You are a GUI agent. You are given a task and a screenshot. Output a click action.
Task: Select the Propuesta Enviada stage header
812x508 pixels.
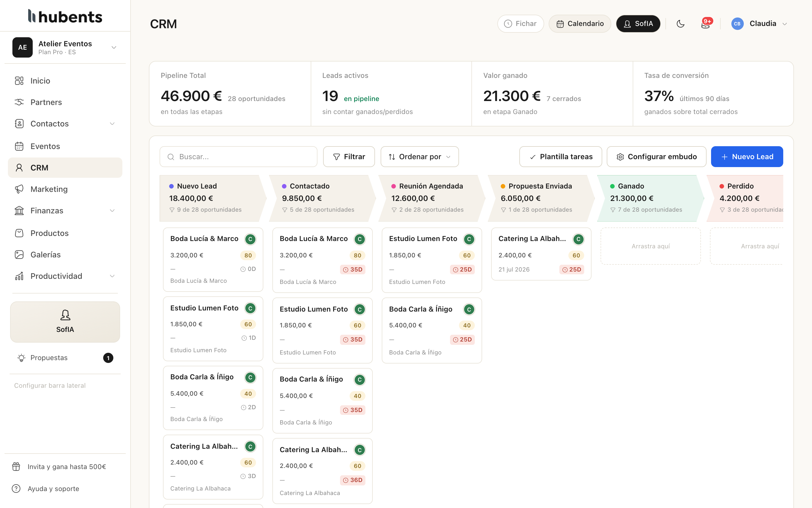pos(541,198)
